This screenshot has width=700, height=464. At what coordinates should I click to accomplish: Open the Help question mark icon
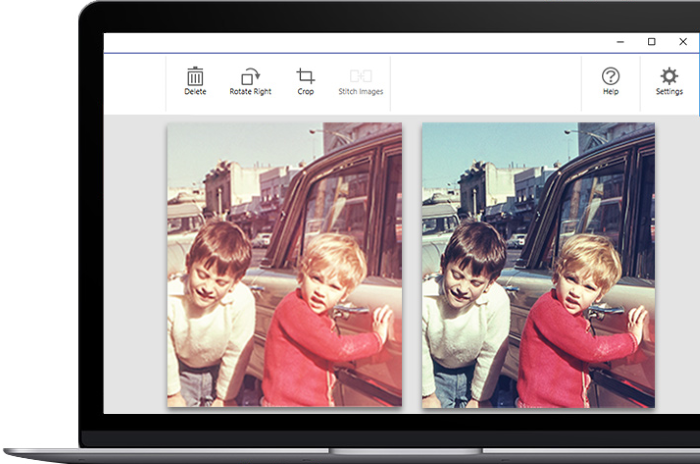tap(611, 76)
